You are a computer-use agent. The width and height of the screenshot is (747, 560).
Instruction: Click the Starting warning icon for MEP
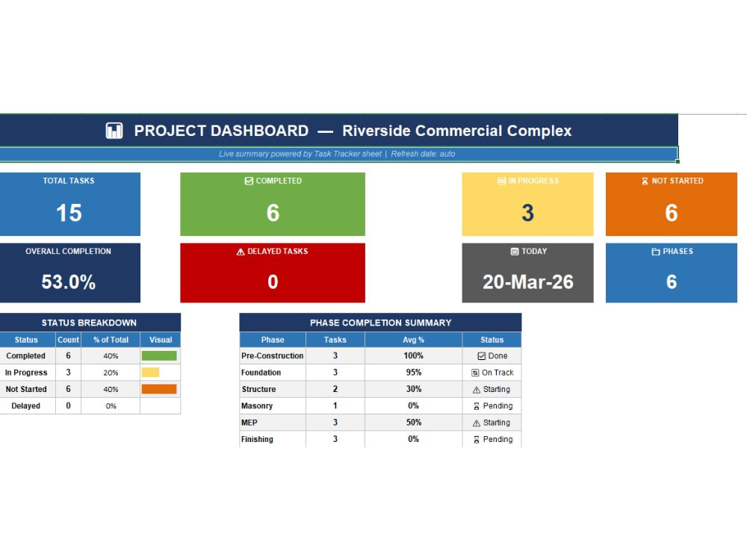pos(477,423)
